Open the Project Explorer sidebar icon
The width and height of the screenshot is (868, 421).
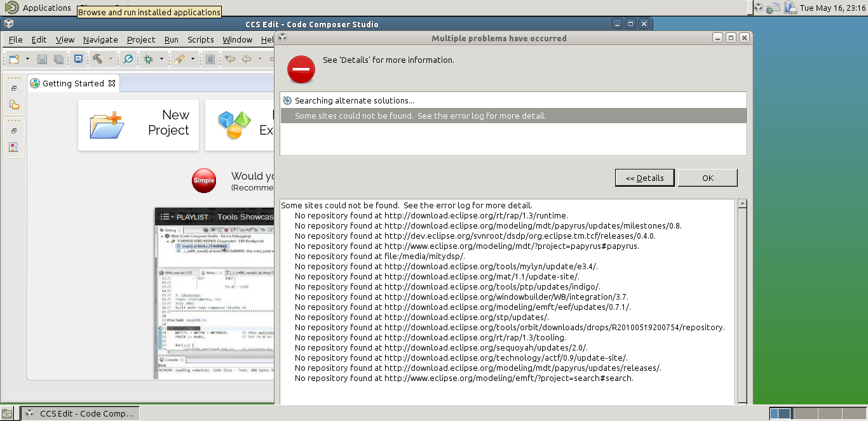click(x=14, y=105)
